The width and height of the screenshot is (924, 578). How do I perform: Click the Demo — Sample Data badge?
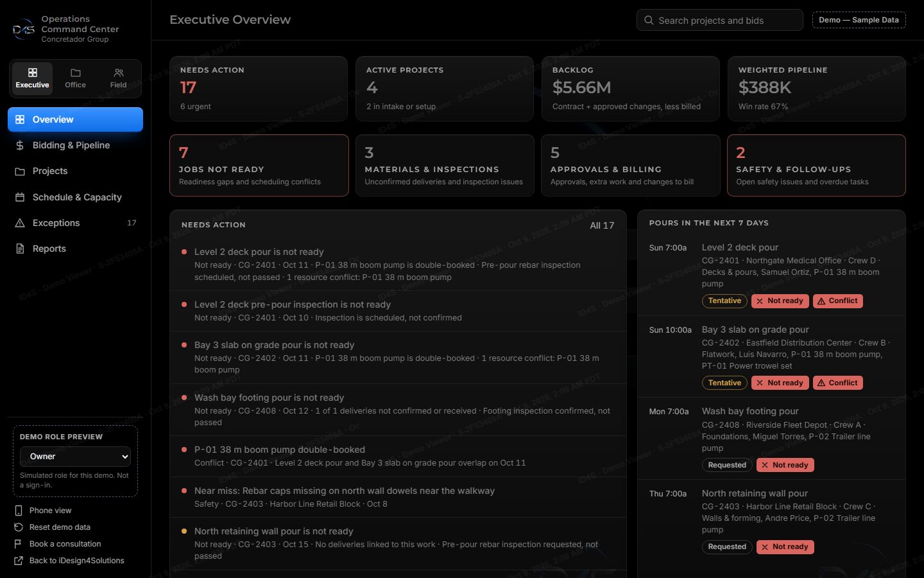[859, 20]
